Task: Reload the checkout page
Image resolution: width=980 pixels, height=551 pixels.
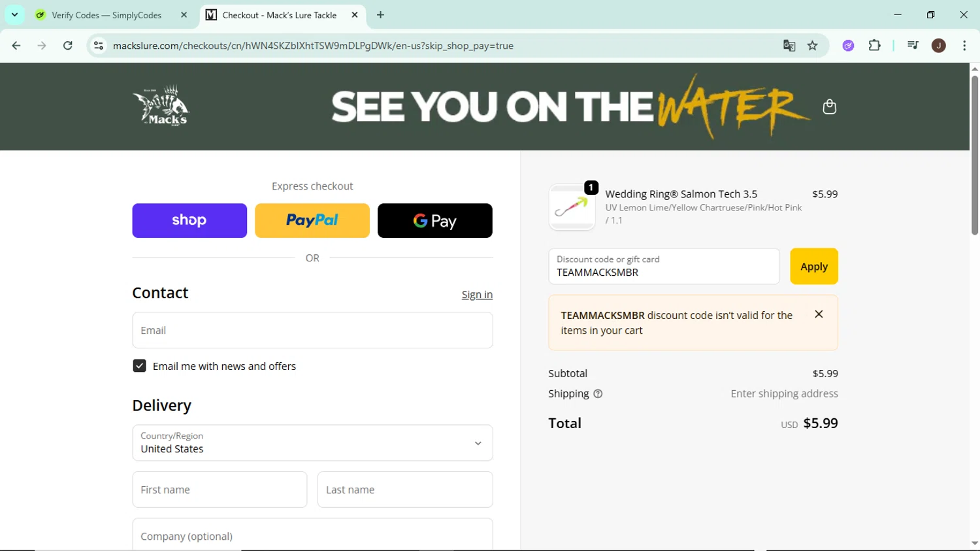Action: coord(68,46)
